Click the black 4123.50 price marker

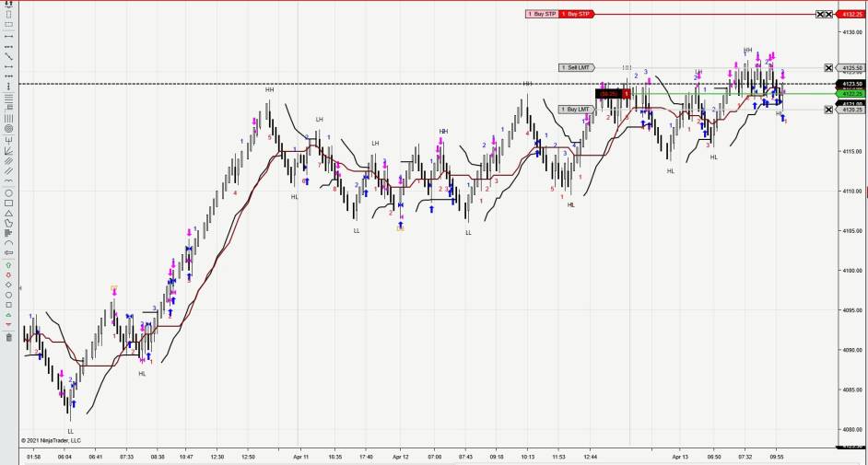[x=851, y=84]
